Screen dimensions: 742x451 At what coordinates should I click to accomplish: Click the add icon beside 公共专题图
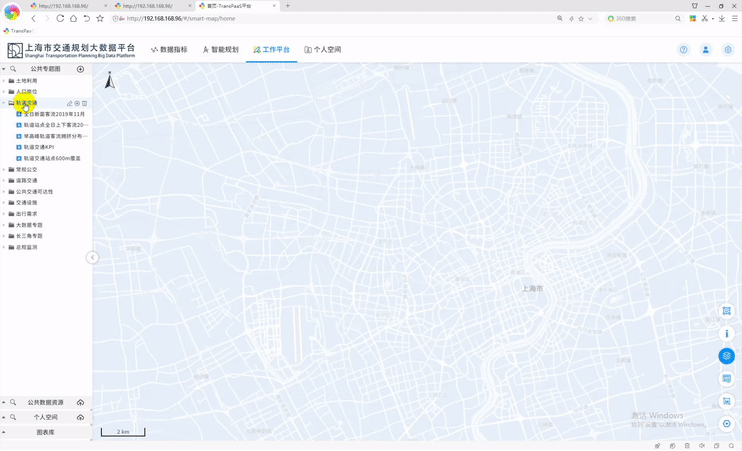pos(81,69)
